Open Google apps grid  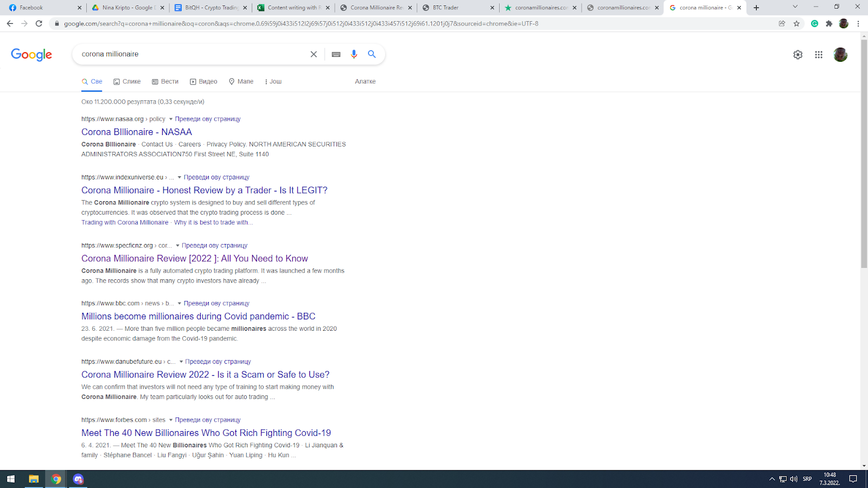[x=819, y=55]
